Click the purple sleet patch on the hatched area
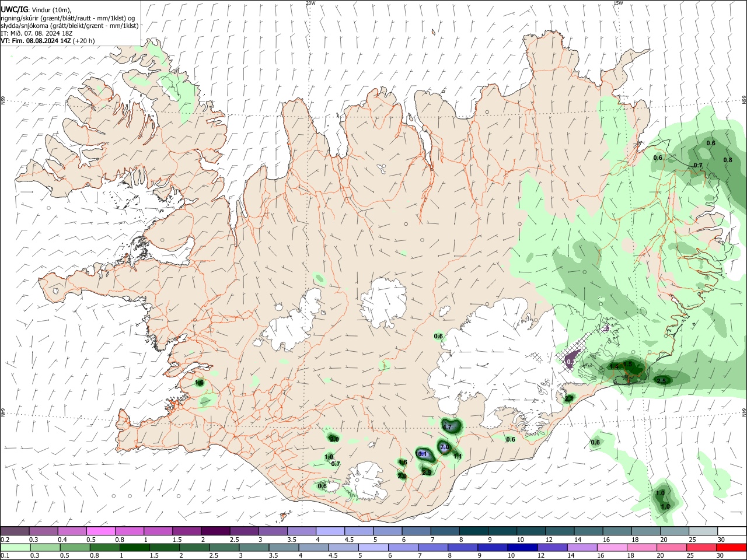The height and width of the screenshot is (560, 747). coord(572,359)
